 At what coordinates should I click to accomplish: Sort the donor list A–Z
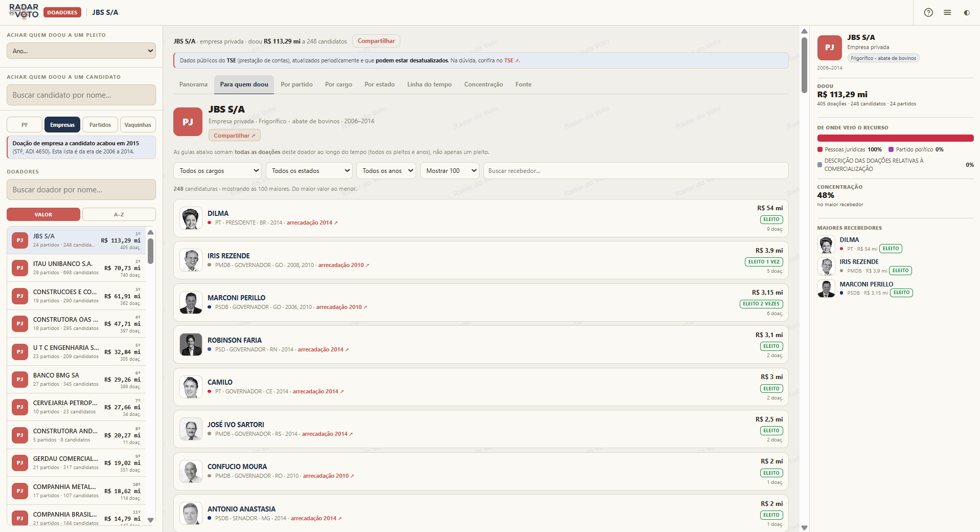[119, 214]
